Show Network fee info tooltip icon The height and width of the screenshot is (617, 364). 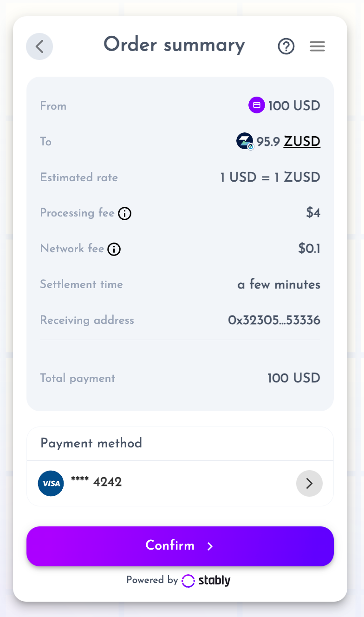[114, 249]
